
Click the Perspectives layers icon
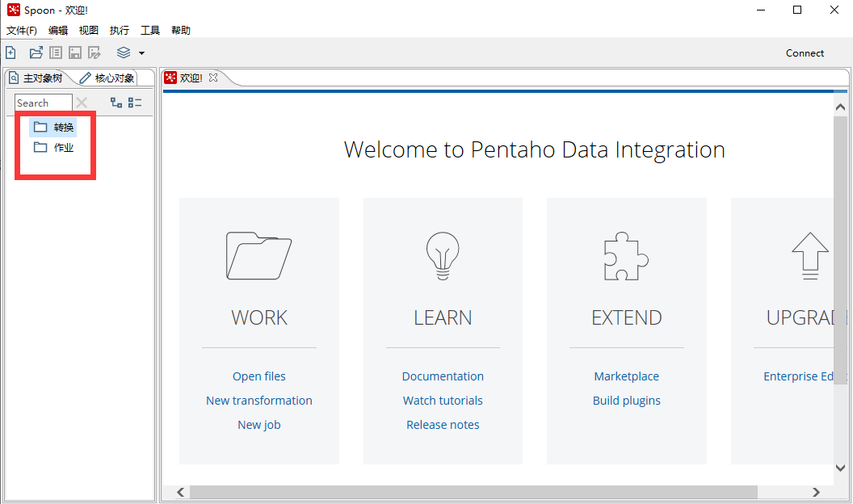pyautogui.click(x=124, y=52)
